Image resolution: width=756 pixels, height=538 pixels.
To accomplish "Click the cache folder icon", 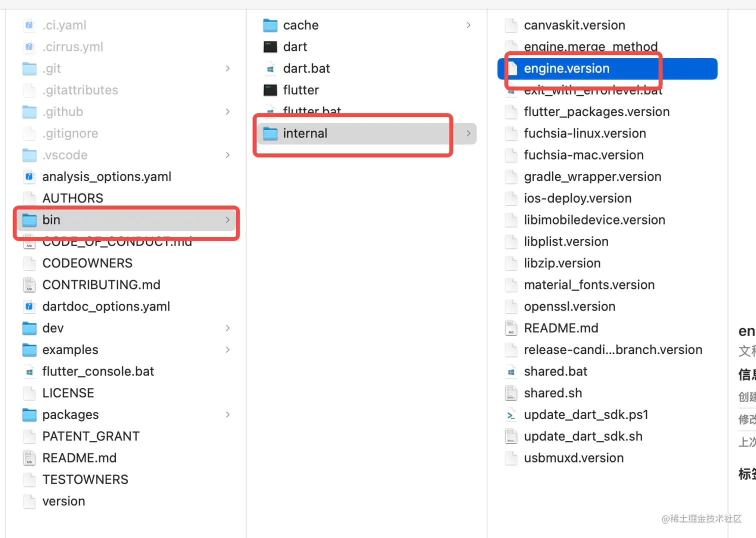I will tap(270, 25).
